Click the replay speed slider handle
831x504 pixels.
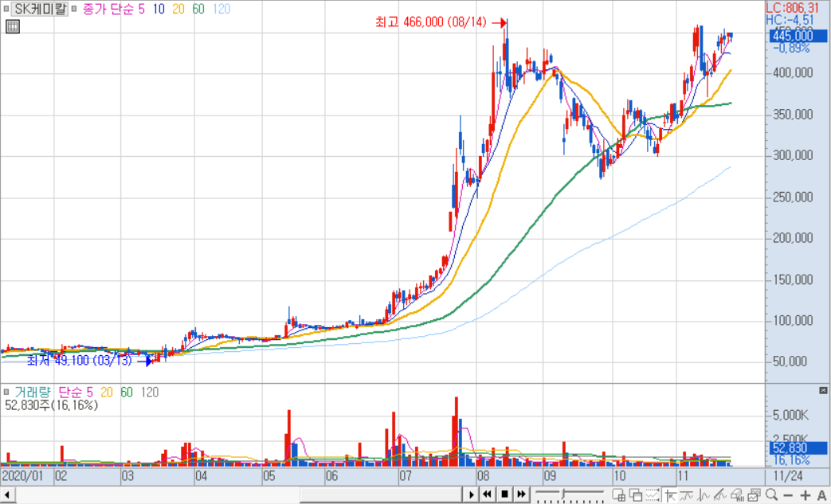point(563,494)
